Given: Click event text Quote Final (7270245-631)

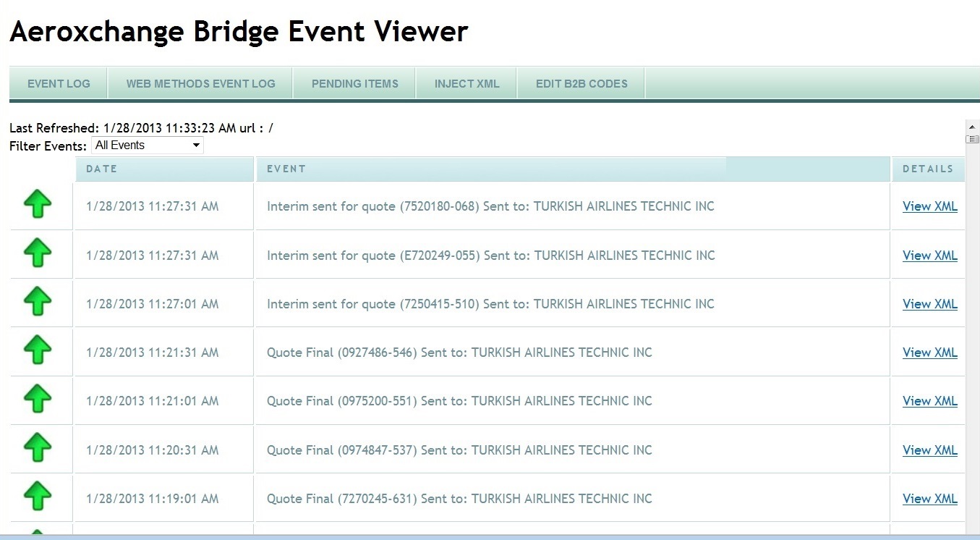Looking at the screenshot, I should click(459, 499).
